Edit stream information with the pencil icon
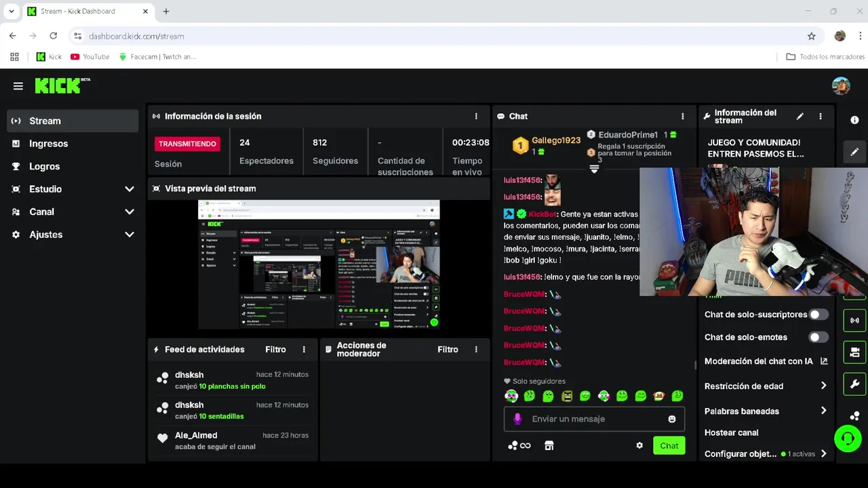 pyautogui.click(x=800, y=116)
